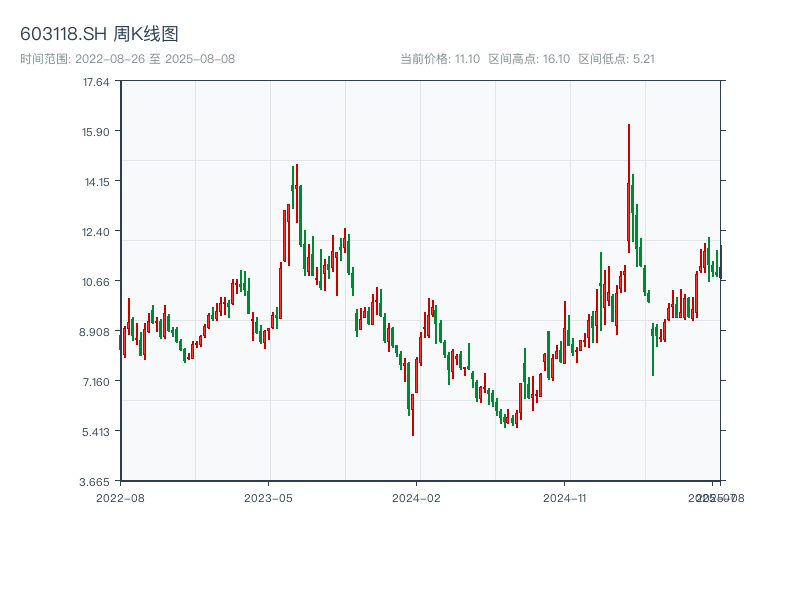Click x-axis label 2022-08
This screenshot has width=800, height=600.
[x=120, y=498]
